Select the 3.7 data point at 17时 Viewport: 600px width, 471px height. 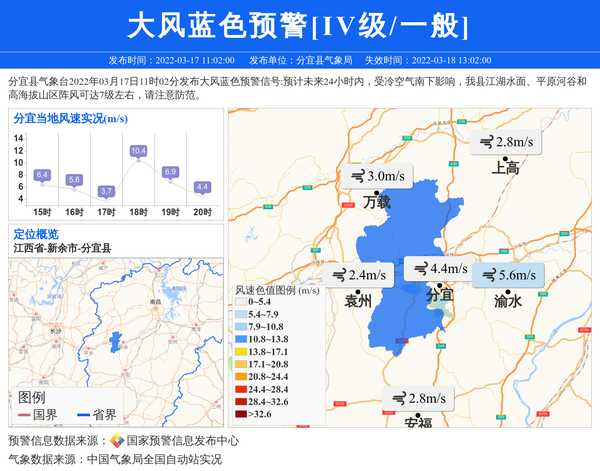point(106,199)
